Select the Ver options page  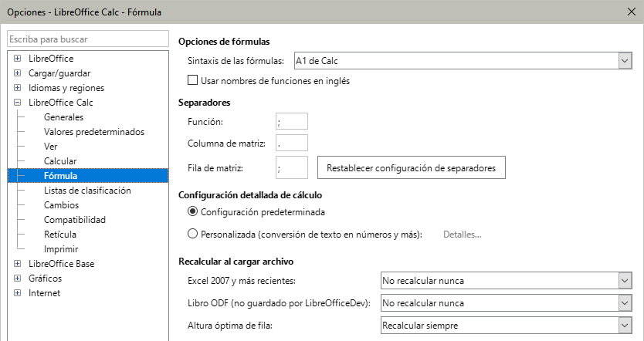click(x=50, y=147)
